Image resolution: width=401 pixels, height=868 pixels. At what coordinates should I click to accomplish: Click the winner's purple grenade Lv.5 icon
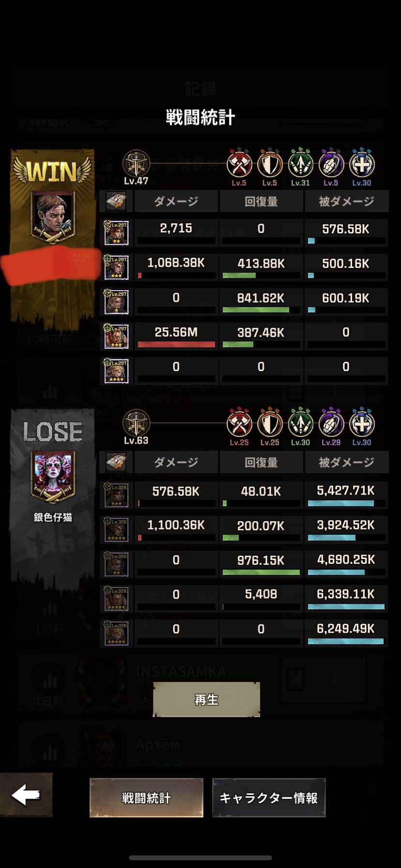pyautogui.click(x=331, y=165)
